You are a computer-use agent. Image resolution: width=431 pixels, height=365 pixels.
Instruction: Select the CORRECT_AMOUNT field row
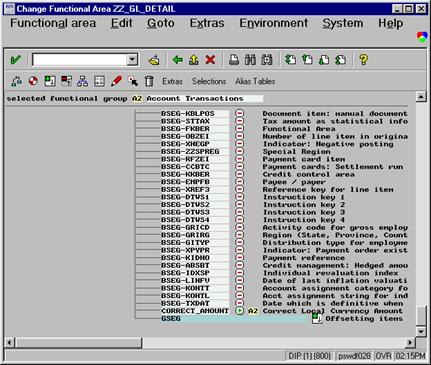[x=195, y=311]
